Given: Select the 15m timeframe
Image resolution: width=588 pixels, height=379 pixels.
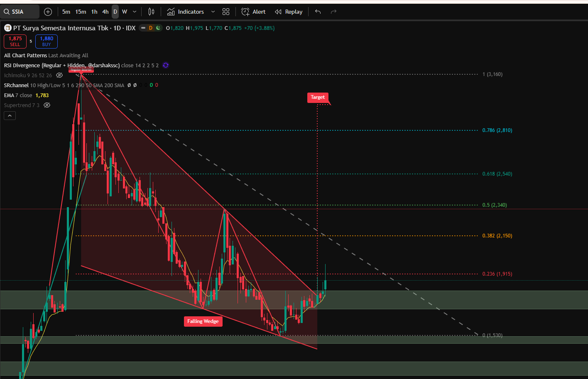Looking at the screenshot, I should (81, 12).
